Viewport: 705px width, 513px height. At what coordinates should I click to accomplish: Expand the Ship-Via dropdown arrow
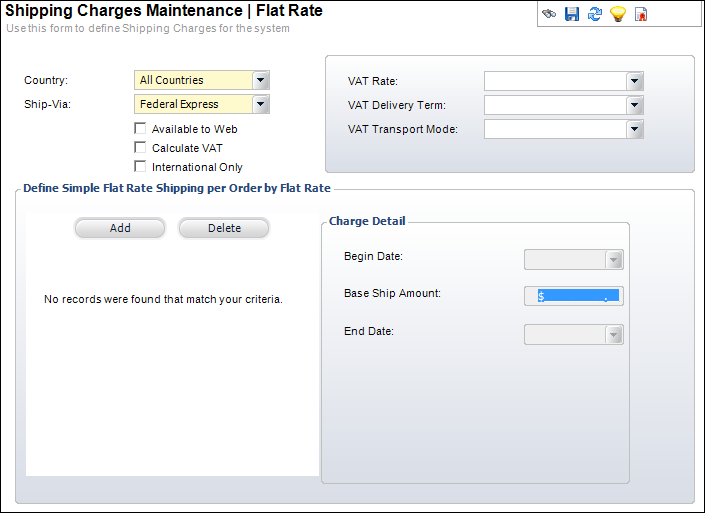pyautogui.click(x=261, y=104)
